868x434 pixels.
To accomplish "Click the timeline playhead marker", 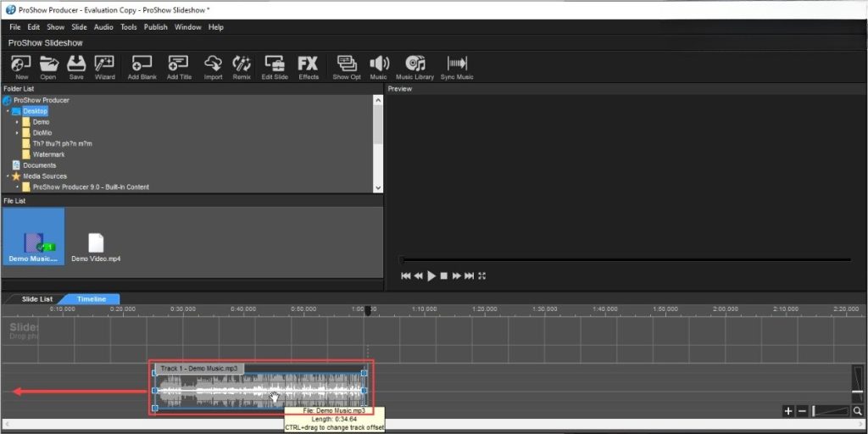I will [368, 312].
